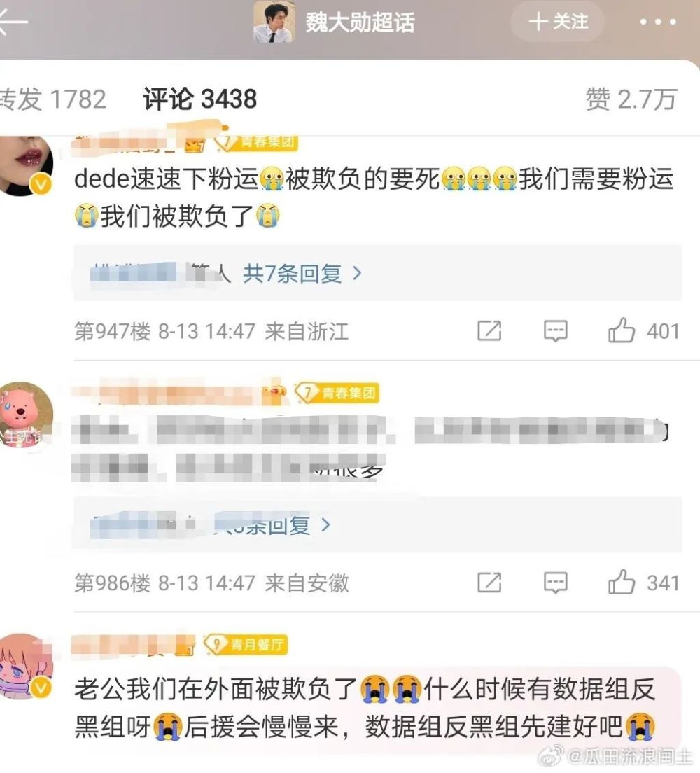The image size is (700, 773).
Task: Expand replies under the floor 986 comment
Action: click(x=272, y=526)
